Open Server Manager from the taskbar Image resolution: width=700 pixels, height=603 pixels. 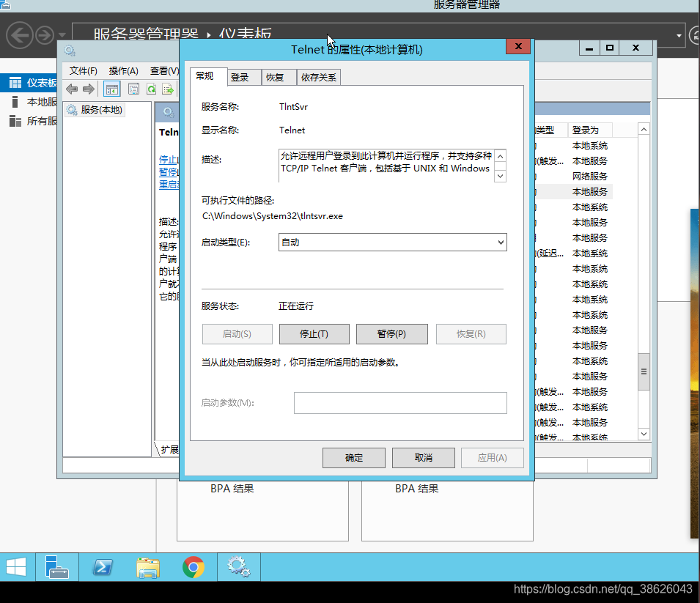point(56,567)
